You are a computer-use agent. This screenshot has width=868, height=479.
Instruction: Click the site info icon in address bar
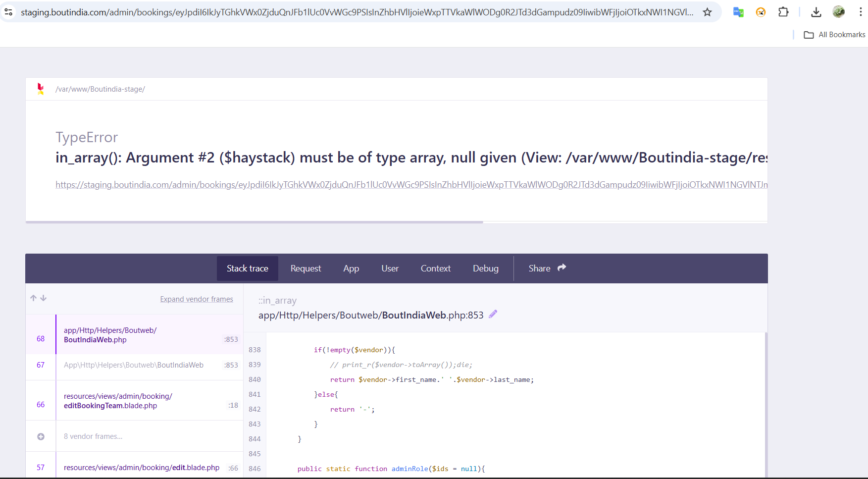[8, 12]
